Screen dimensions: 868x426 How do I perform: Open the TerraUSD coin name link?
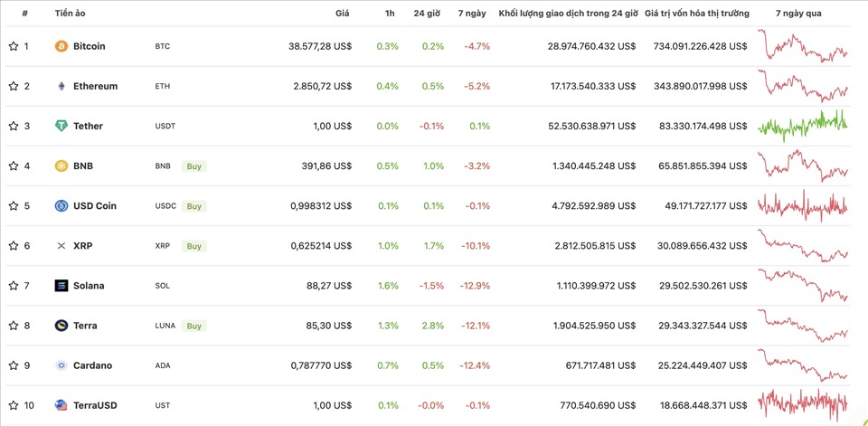pos(97,405)
